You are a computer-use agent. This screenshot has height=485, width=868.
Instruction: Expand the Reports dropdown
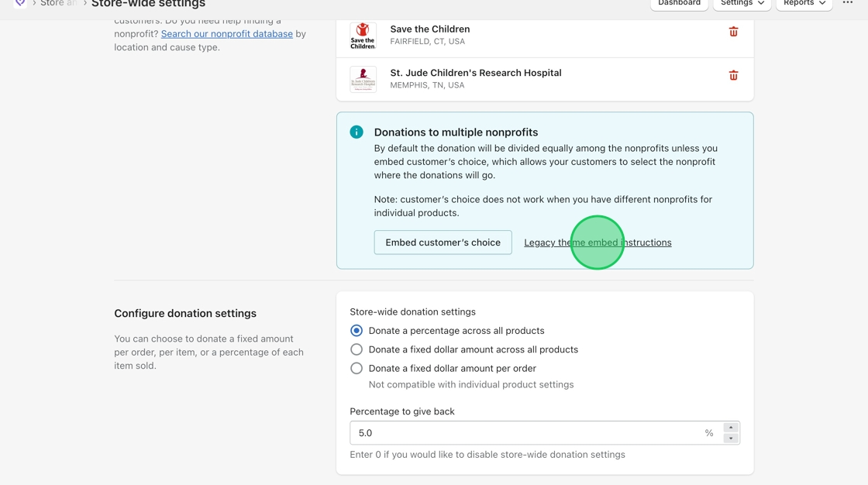click(x=804, y=3)
